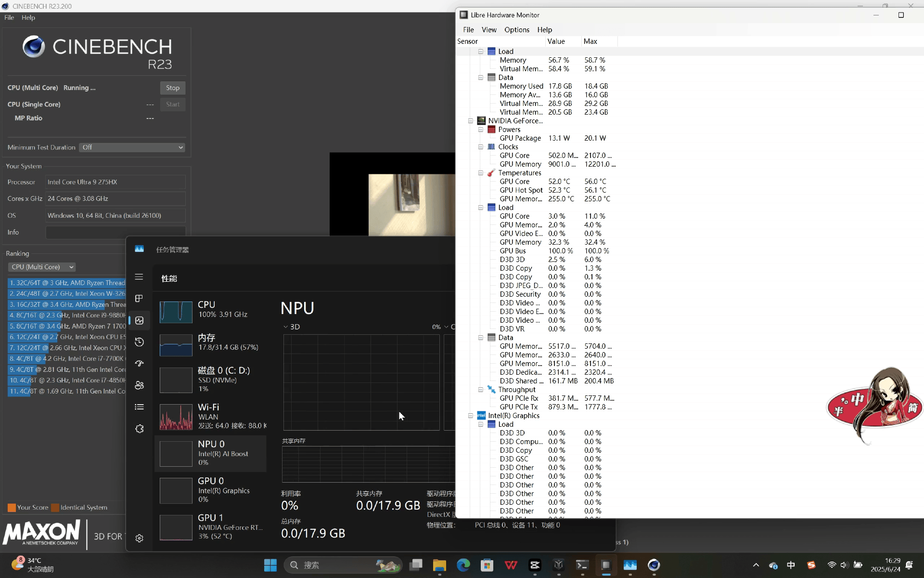Select NPU 0 Intel AI Boost item
924x578 pixels.
[210, 453]
